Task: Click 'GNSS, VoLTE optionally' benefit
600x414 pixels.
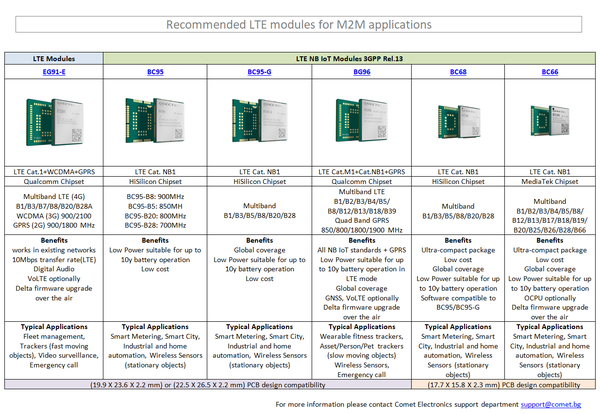Action: coord(362,298)
